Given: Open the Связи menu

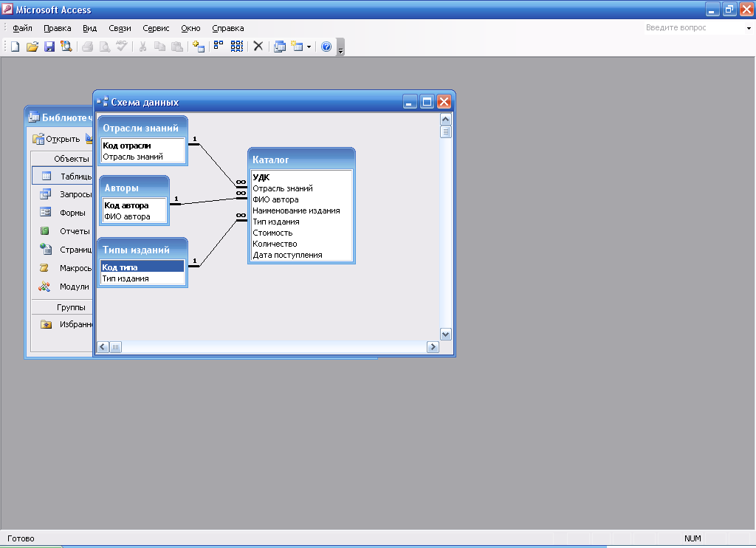Looking at the screenshot, I should (x=120, y=28).
